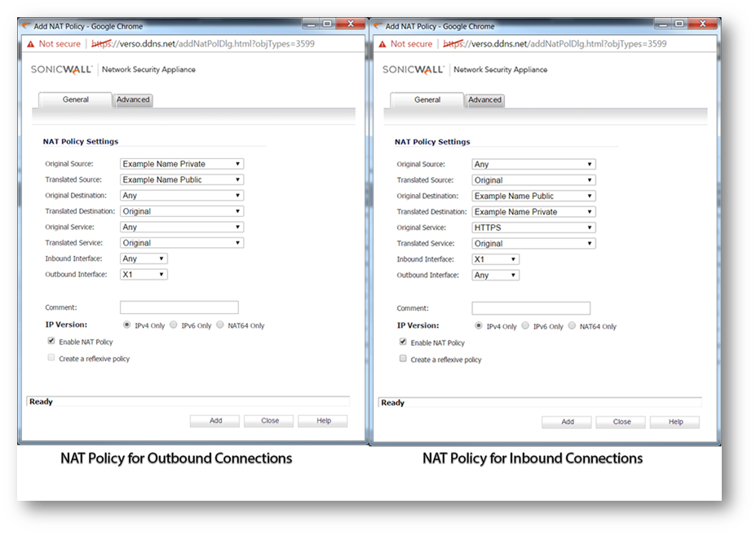Viewport: 756px width, 535px height.
Task: Switch to Advanced tab in inbound window
Action: (485, 99)
